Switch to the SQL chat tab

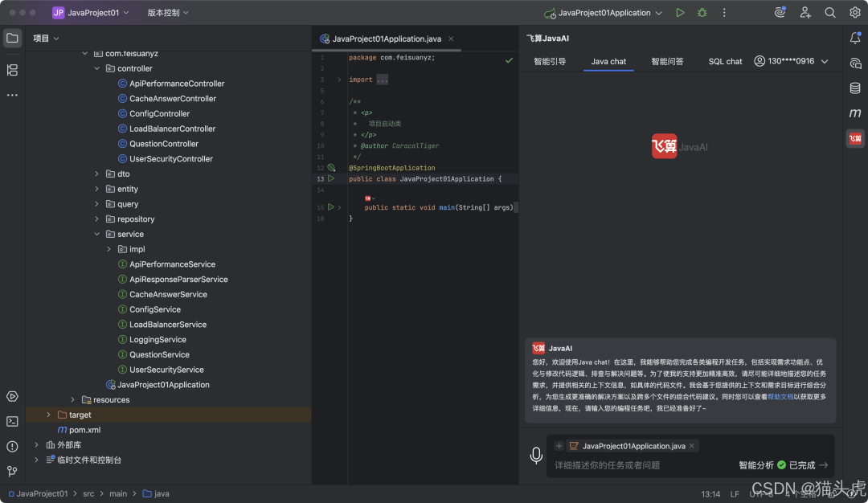(x=725, y=61)
